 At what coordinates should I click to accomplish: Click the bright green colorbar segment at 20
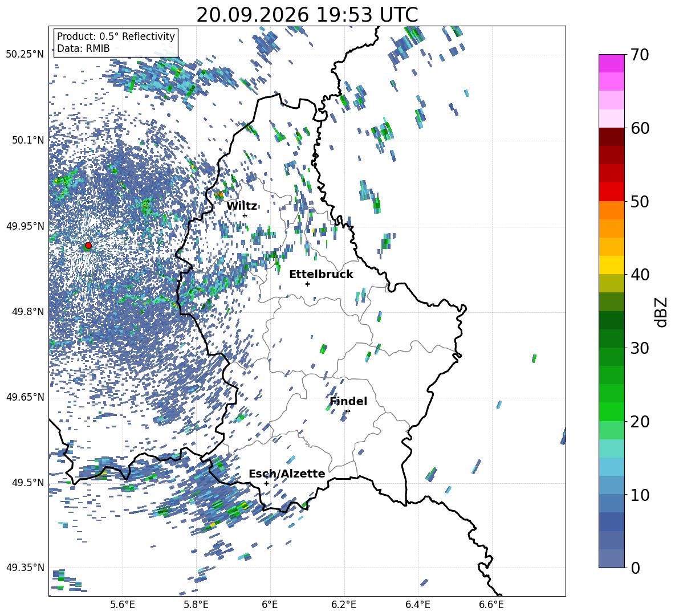pyautogui.click(x=612, y=411)
